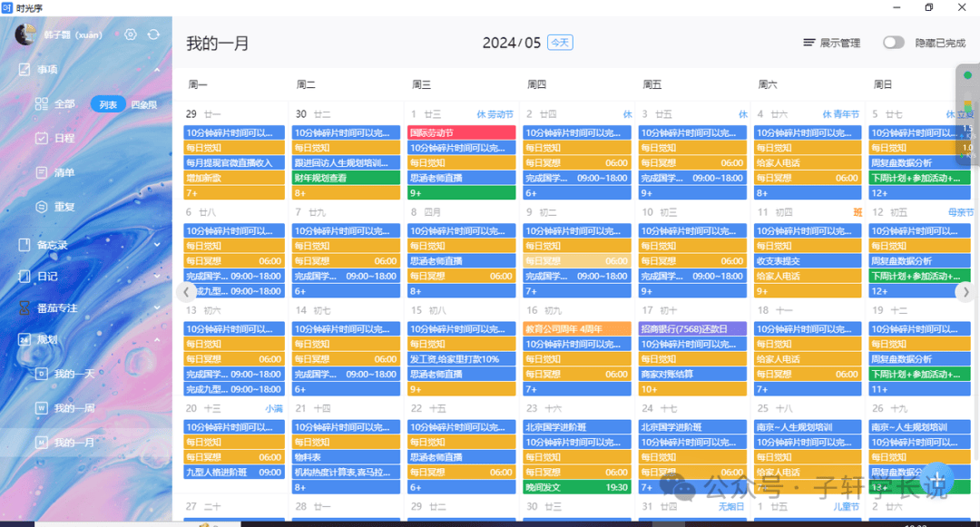Collapse the 规划 section chevron
The height and width of the screenshot is (527, 980).
(x=157, y=339)
